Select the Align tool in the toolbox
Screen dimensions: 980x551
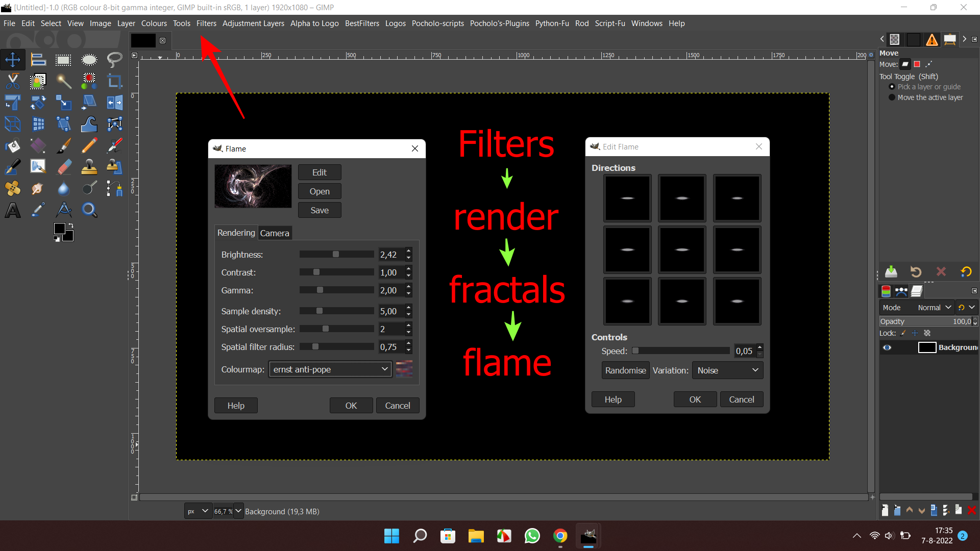tap(38, 60)
